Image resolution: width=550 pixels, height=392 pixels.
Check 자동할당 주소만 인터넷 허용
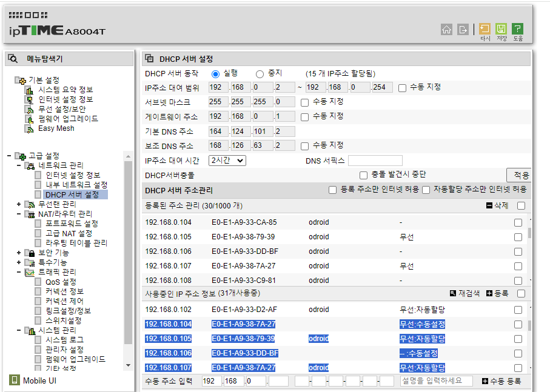[426, 190]
